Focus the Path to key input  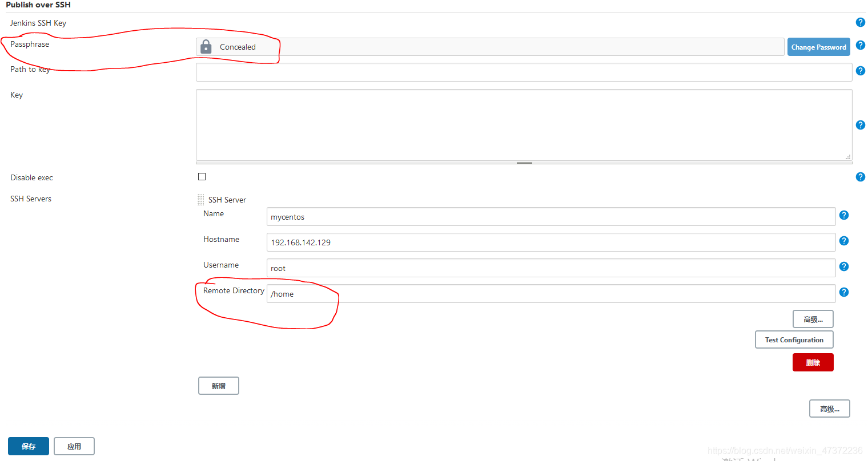(524, 72)
